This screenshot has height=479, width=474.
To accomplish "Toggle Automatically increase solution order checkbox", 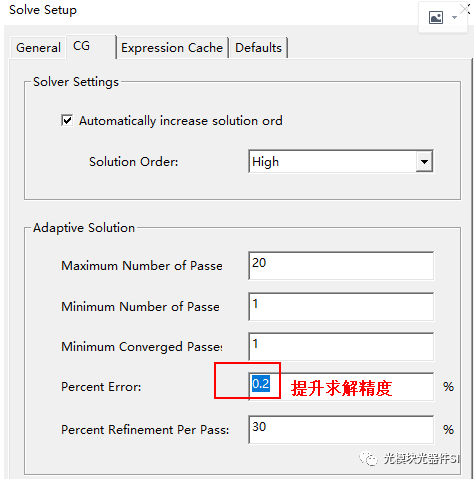I will coord(67,120).
